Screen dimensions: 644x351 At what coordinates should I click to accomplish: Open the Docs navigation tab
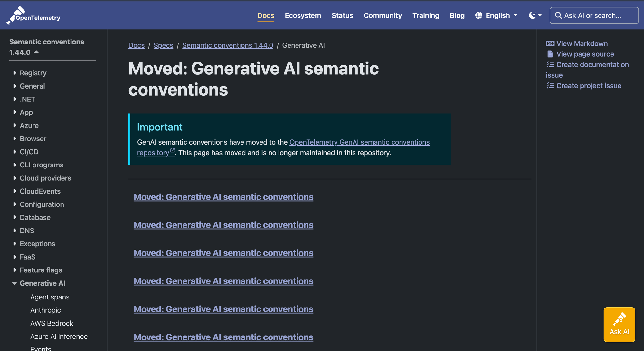coord(266,15)
